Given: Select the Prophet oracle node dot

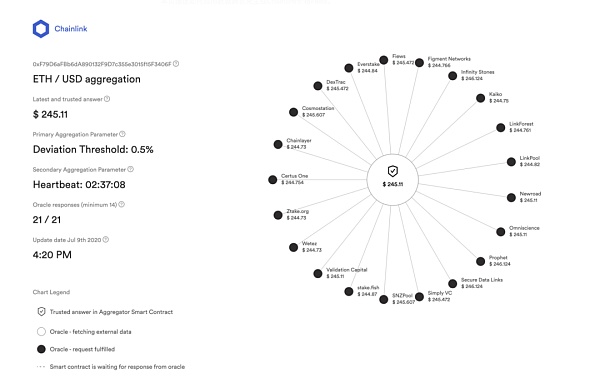Looking at the screenshot, I should click(481, 261).
